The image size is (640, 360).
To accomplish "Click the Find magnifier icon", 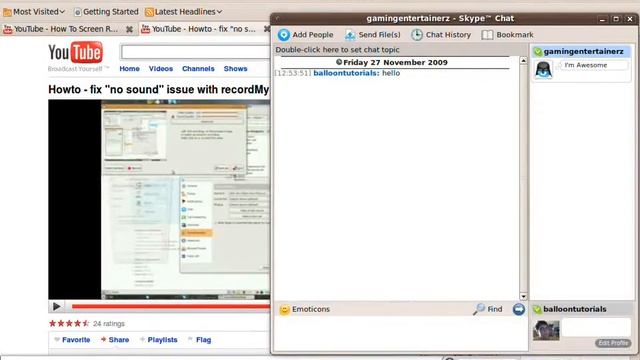I will (x=479, y=309).
